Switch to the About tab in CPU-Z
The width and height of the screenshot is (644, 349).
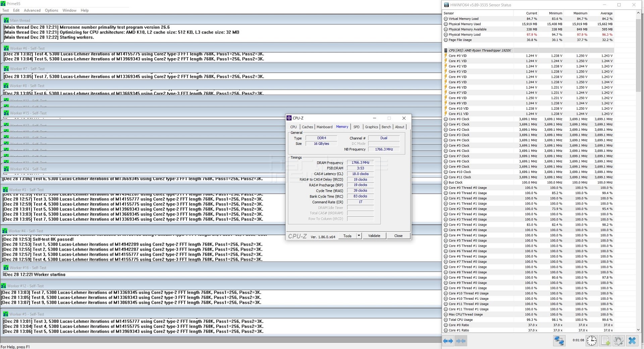[x=399, y=127]
